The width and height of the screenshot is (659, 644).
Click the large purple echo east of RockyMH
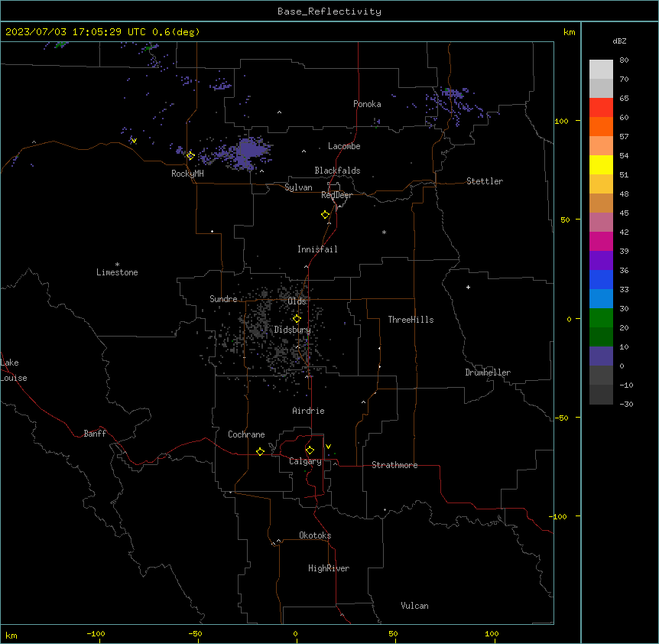click(x=250, y=151)
